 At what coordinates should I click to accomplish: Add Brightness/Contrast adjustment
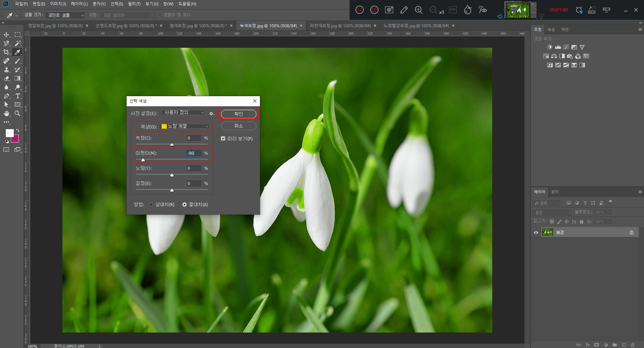click(x=550, y=47)
